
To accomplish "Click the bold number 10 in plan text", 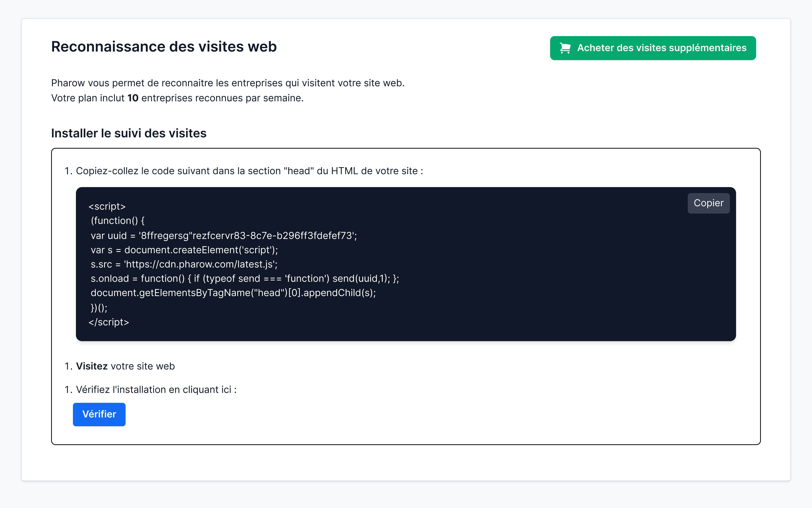I will [133, 98].
